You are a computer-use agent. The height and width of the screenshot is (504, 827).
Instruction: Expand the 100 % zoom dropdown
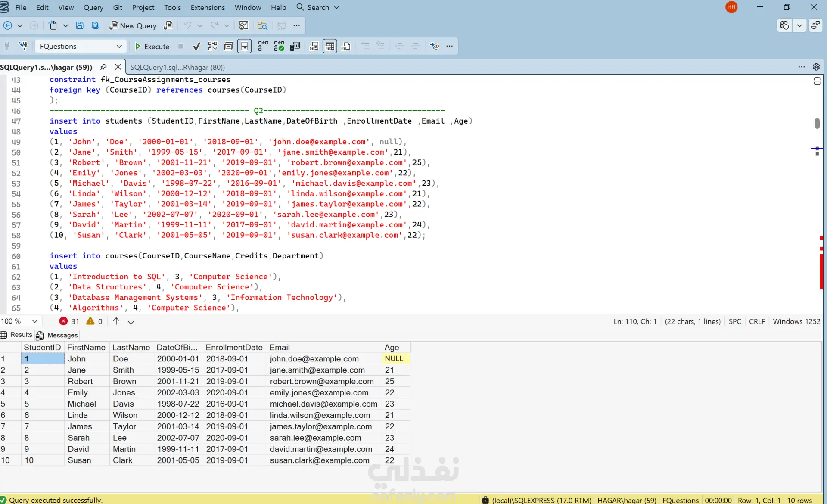tap(35, 321)
